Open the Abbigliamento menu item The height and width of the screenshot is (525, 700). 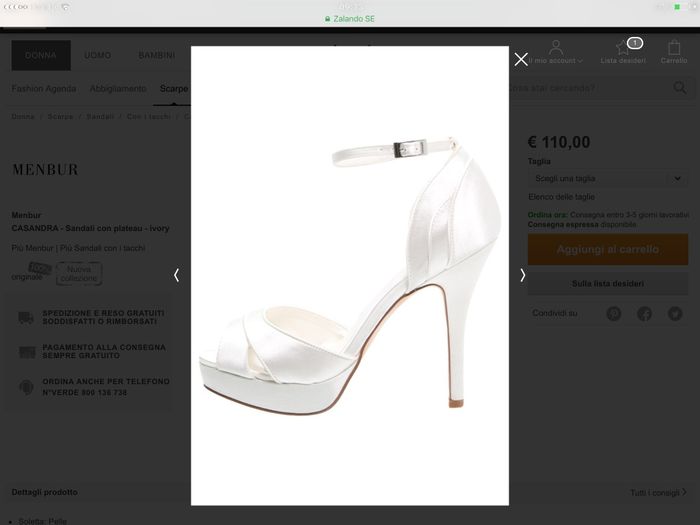point(118,89)
